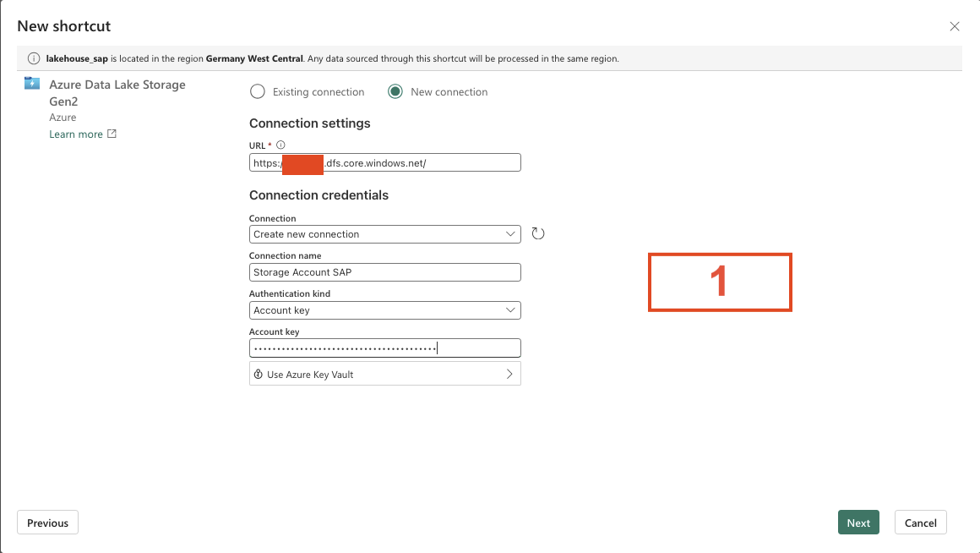Click the external link icon beside Learn more
The height and width of the screenshot is (553, 980).
[x=112, y=134]
